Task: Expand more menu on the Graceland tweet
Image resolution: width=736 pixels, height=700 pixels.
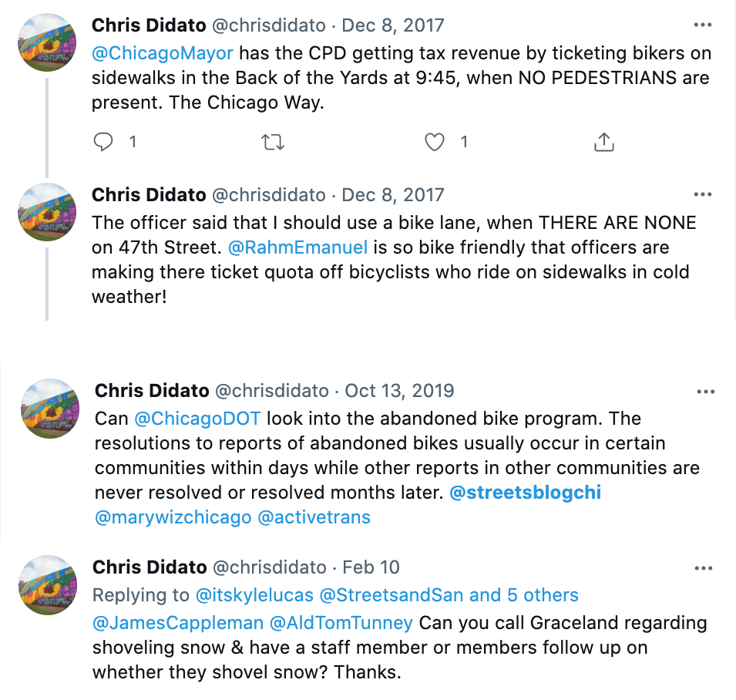Action: 704,568
